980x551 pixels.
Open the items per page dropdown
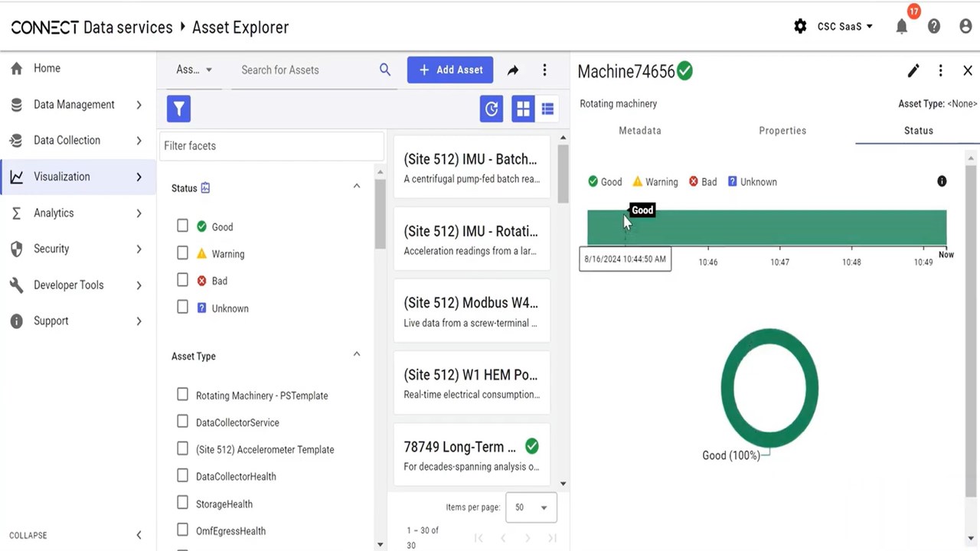click(x=531, y=507)
